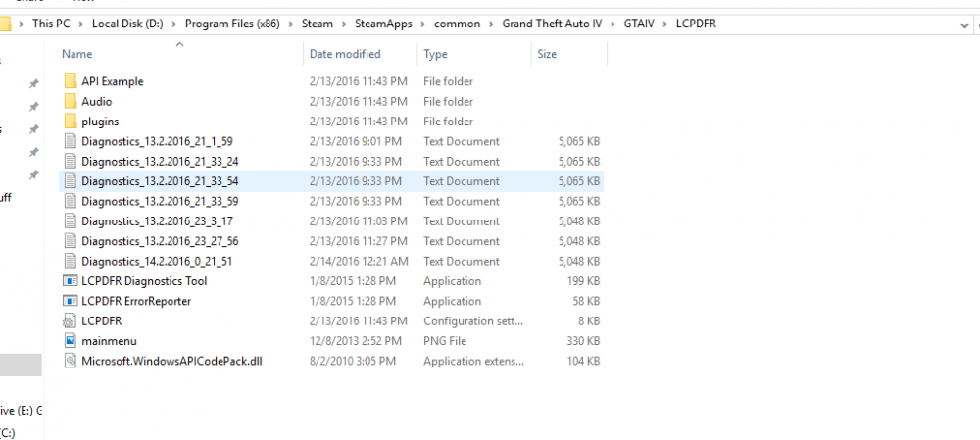Screen dimensions: 980x440
Task: Sort files by the Name column header
Action: [x=76, y=54]
